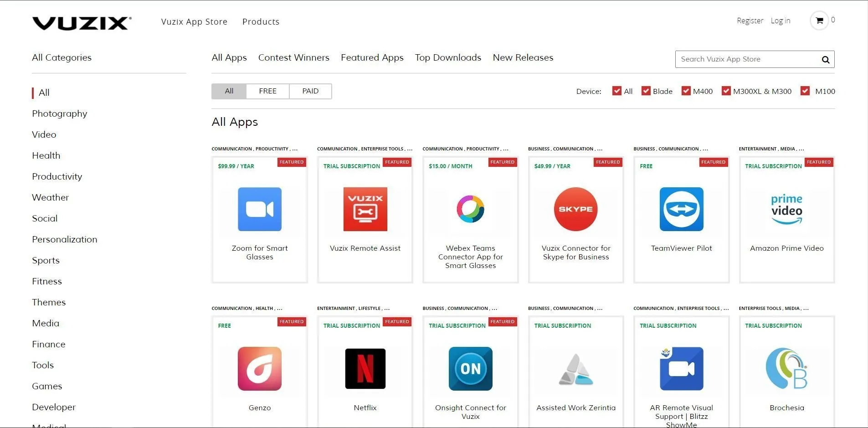Select the Sports category
The image size is (868, 428).
point(46,260)
